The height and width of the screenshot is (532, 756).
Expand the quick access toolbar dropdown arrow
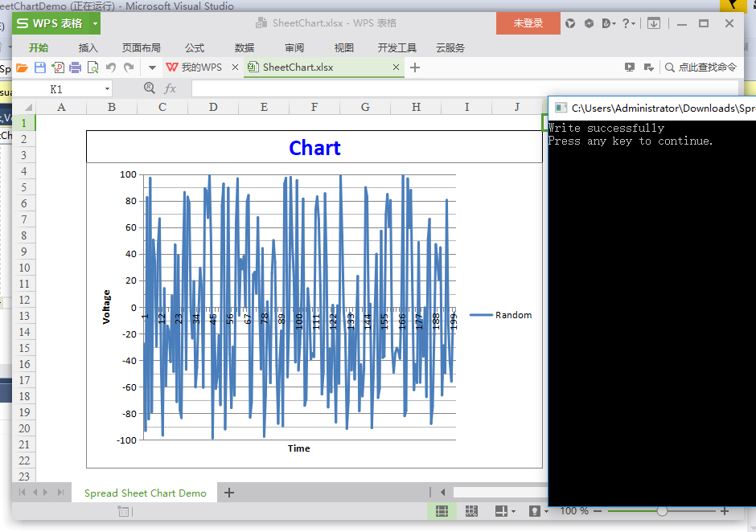coord(152,68)
